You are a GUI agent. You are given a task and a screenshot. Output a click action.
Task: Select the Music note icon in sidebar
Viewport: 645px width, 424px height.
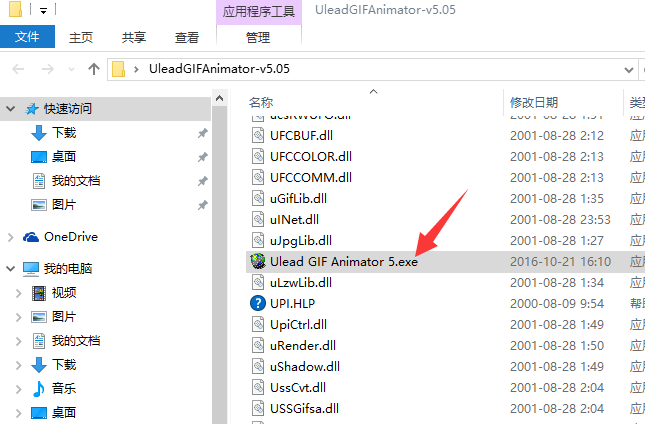click(x=39, y=389)
